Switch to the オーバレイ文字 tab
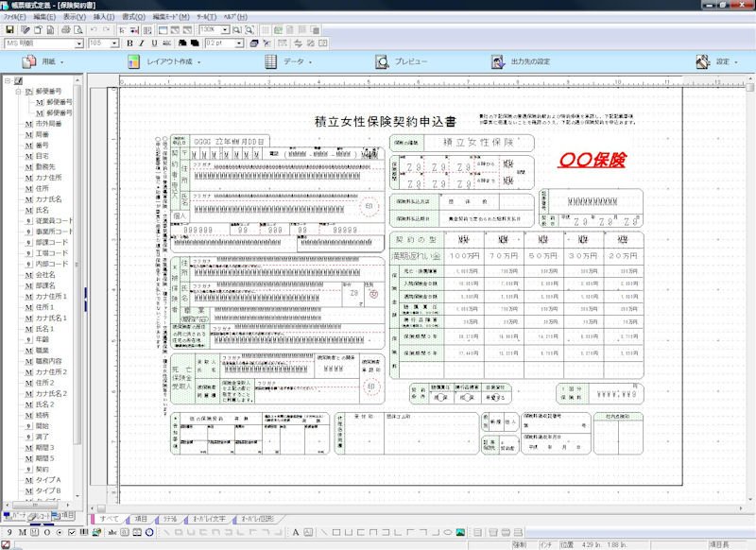756x550 pixels. click(209, 519)
